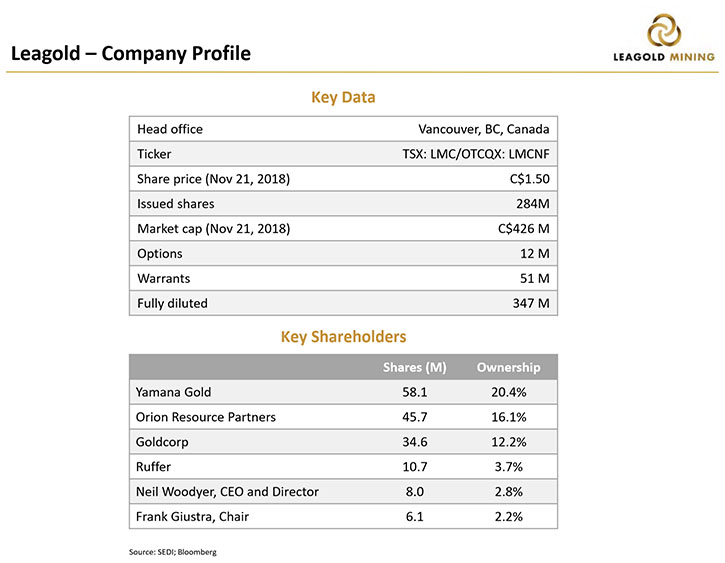Select the 'Warrants' row label

164,279
